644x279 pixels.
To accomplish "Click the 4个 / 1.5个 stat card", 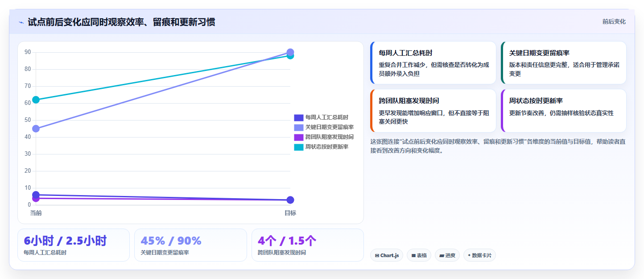I will 308,245.
